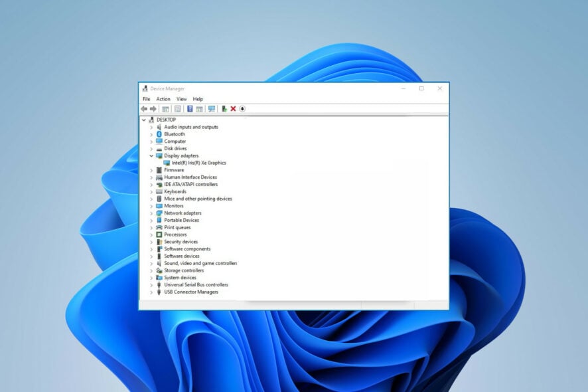This screenshot has width=588, height=392.
Task: Click the Display adapters category icon
Action: (159, 155)
